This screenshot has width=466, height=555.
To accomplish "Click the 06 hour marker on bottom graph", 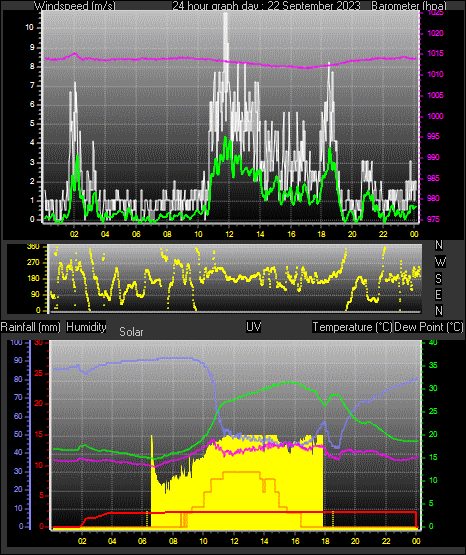I will click(143, 541).
